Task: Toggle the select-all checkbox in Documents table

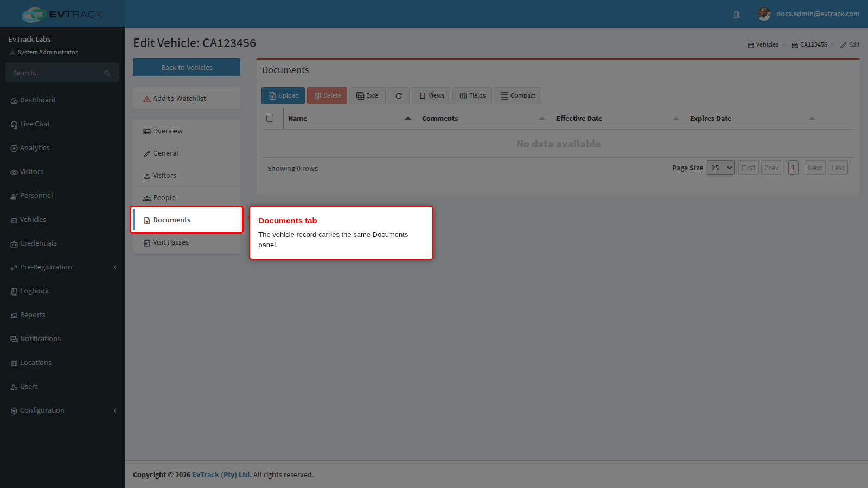Action: click(x=270, y=118)
